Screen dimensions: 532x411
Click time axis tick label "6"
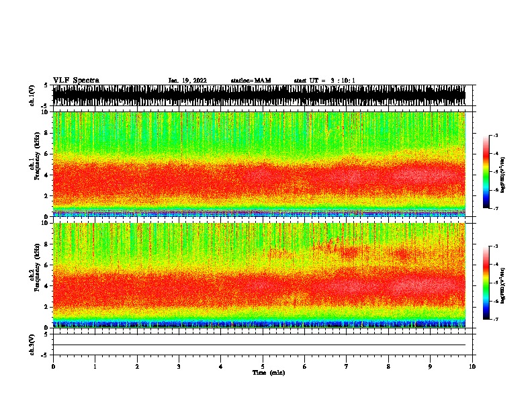[x=305, y=367]
